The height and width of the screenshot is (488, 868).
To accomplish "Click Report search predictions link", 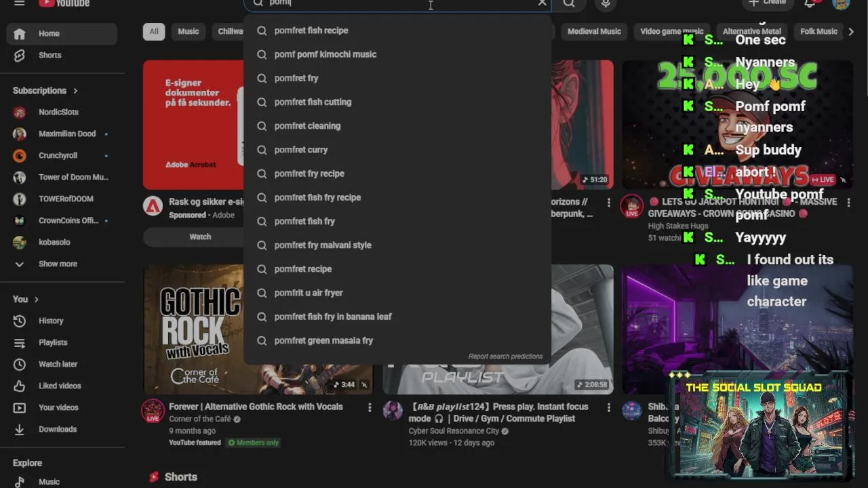I will pyautogui.click(x=505, y=357).
